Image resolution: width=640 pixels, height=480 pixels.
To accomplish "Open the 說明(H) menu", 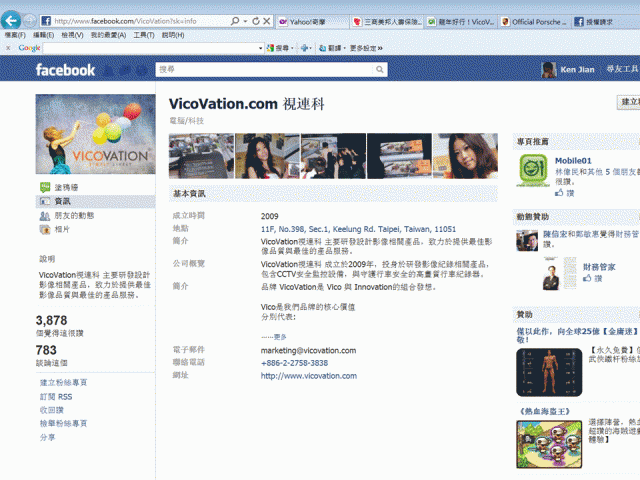I will [173, 35].
